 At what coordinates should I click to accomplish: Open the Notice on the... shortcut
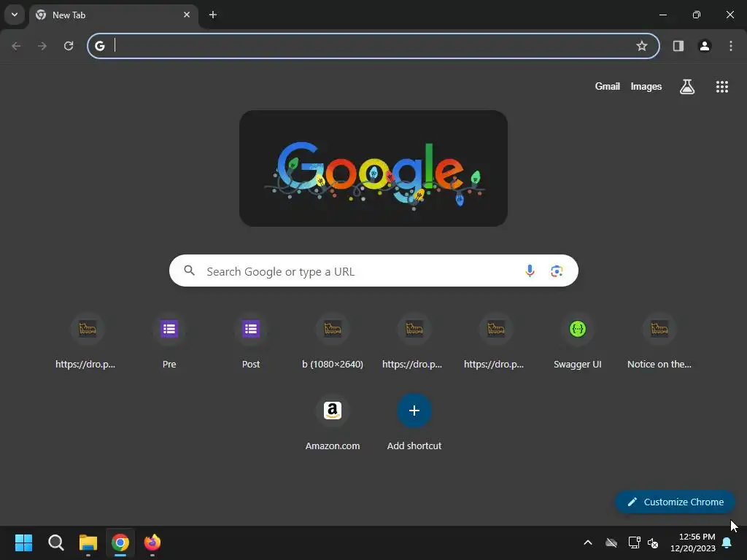(x=659, y=341)
